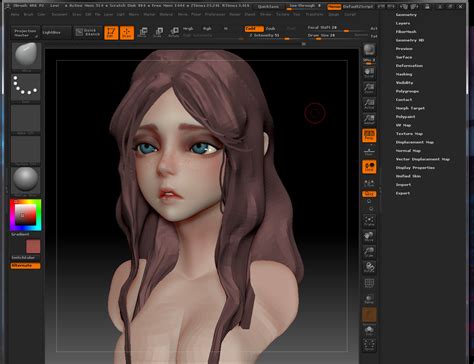
Task: Expand the Surface sub-palette
Action: [x=404, y=57]
